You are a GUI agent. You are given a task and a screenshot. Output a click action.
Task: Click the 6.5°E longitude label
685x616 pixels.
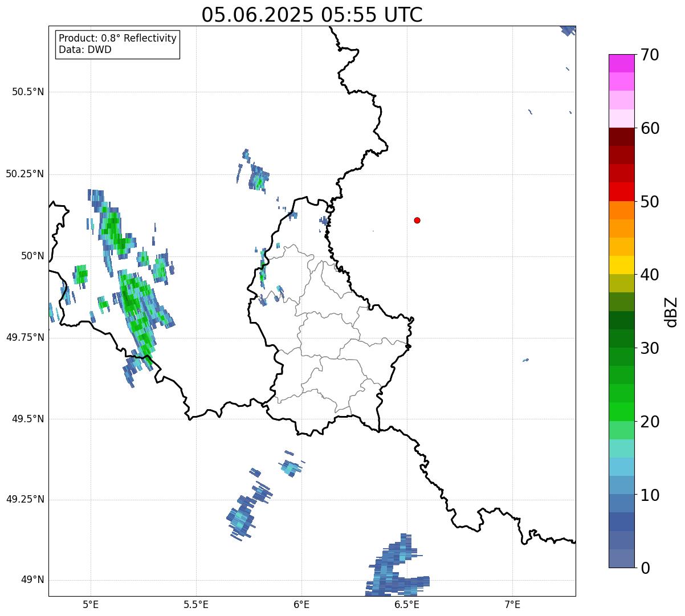(x=407, y=604)
